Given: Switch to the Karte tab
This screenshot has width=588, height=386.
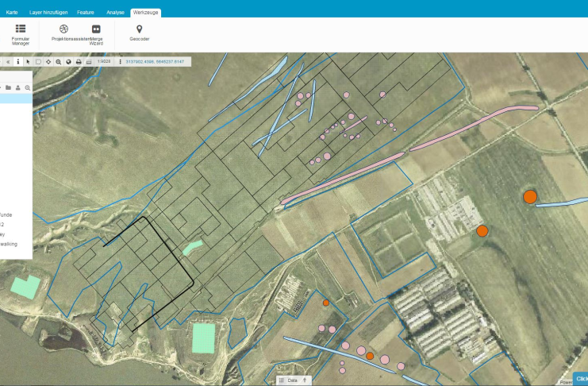Looking at the screenshot, I should tap(12, 13).
